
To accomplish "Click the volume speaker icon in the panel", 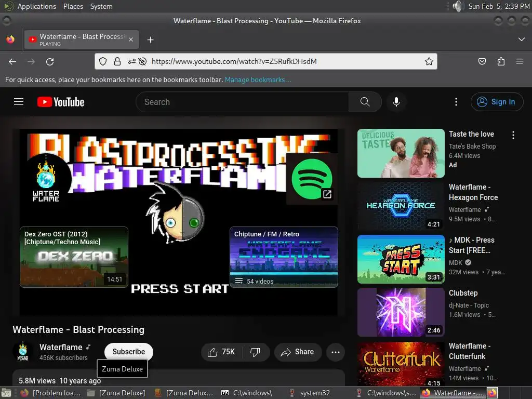I will (x=458, y=6).
